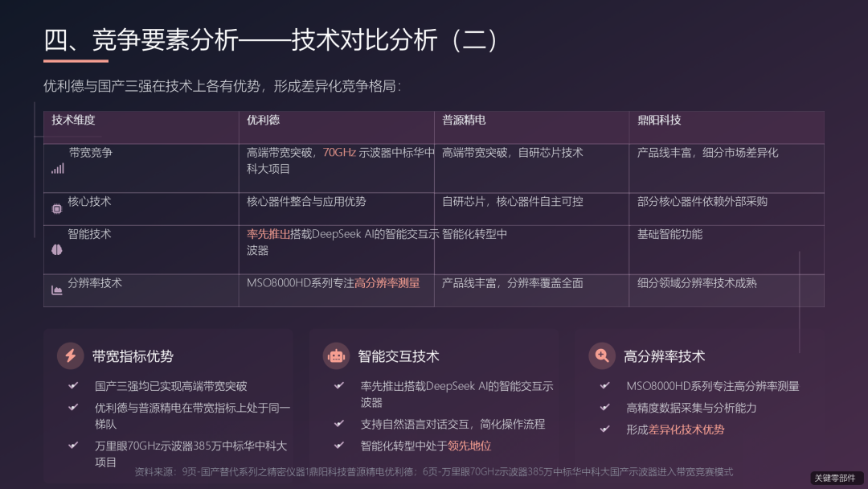The image size is (868, 489).
Task: Click the slide title 四、竞争要素分析——技术对比分析（二）
Action: click(272, 40)
